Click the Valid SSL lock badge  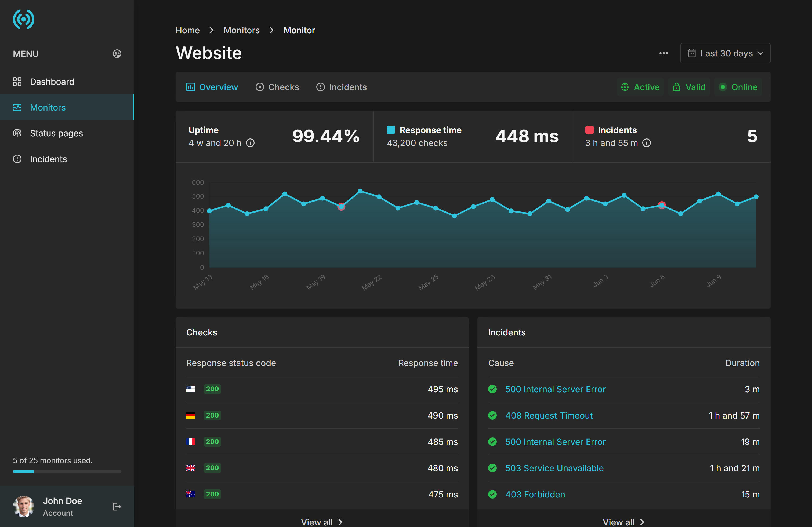click(x=689, y=87)
